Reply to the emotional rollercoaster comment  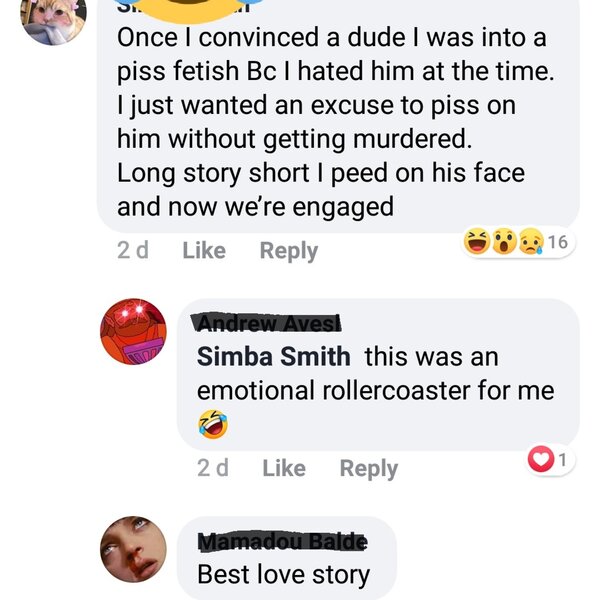(368, 468)
